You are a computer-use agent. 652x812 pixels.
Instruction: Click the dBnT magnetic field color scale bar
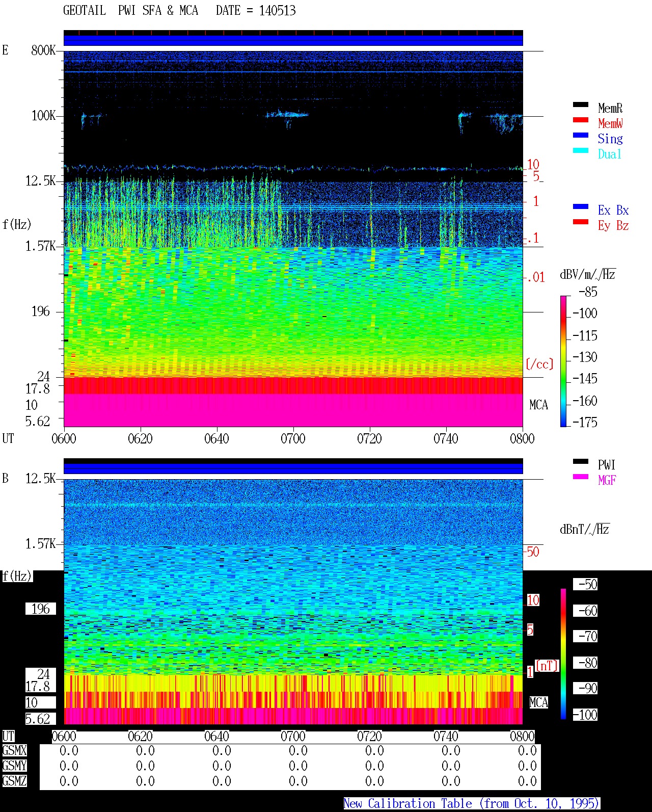click(x=563, y=654)
